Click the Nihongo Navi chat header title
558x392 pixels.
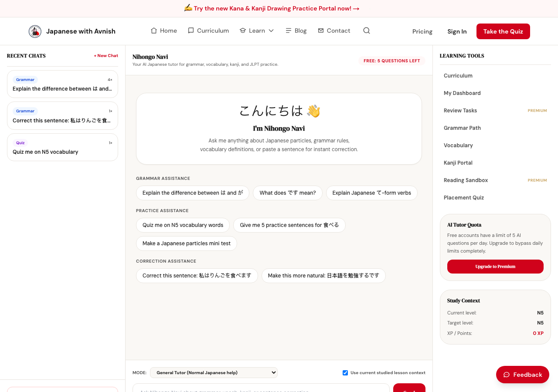tap(150, 57)
